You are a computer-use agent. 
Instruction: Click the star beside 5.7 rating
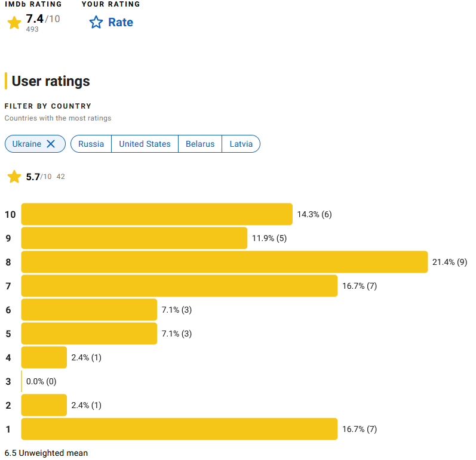[14, 177]
